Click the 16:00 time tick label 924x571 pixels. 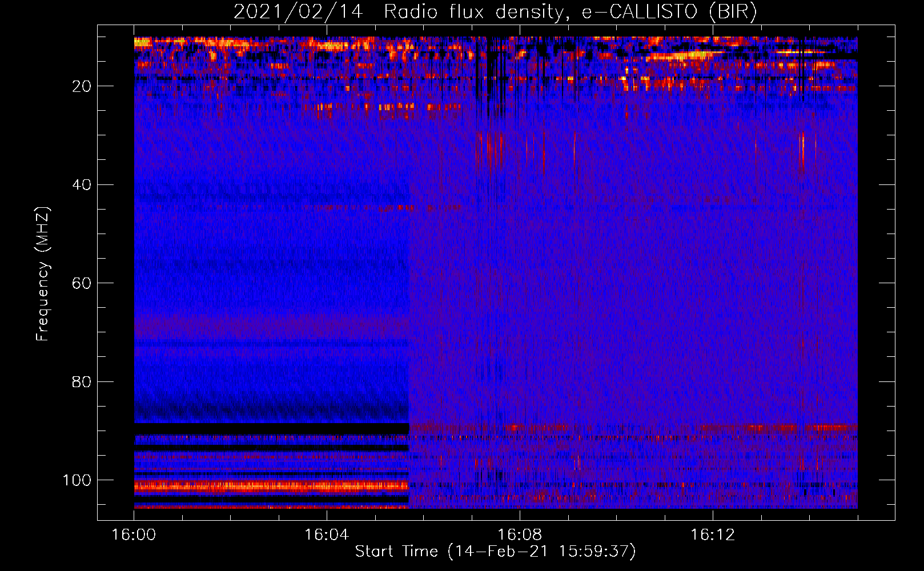[x=134, y=535]
